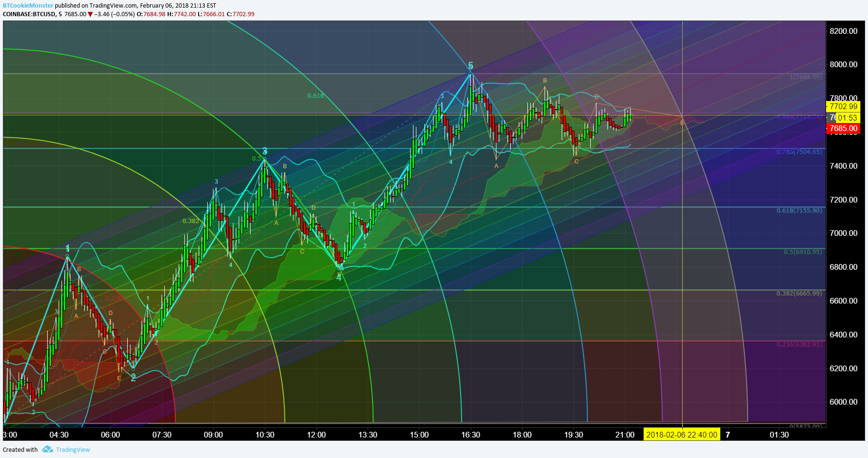Click the 12:00 time axis label

316,435
